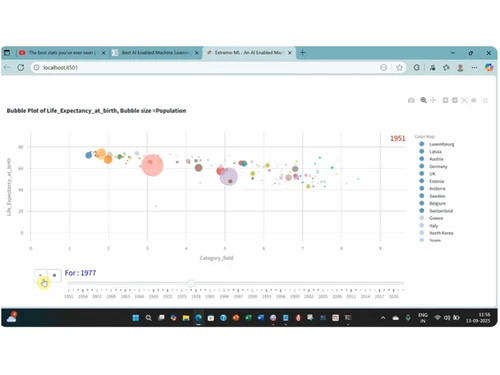The width and height of the screenshot is (500, 375).
Task: Toggle Germany trace in legend
Action: (433, 166)
